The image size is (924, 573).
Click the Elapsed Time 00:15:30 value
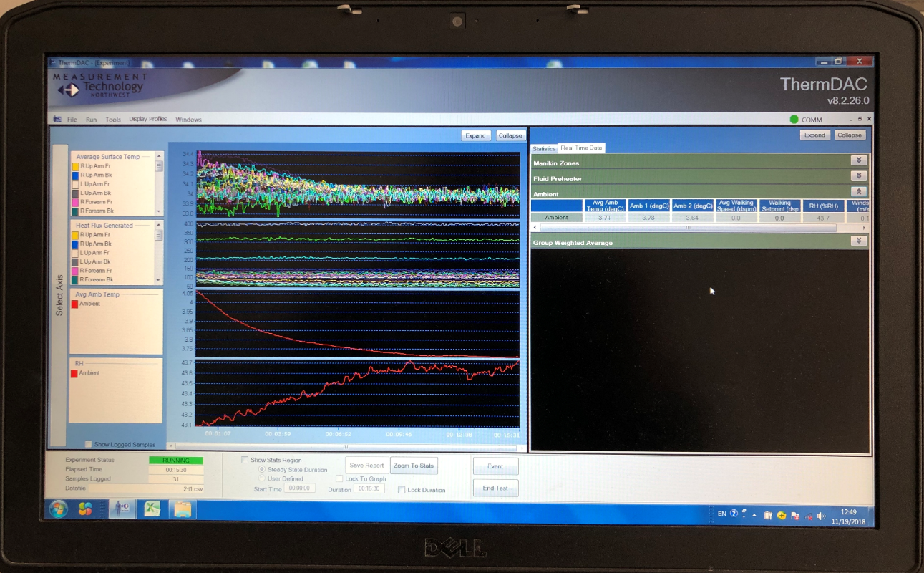pyautogui.click(x=176, y=470)
